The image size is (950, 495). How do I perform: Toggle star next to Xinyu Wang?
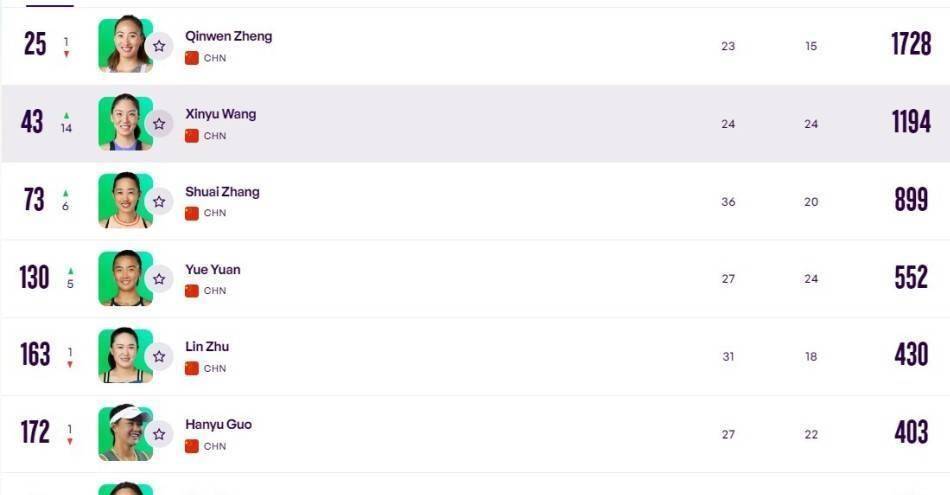coord(159,124)
